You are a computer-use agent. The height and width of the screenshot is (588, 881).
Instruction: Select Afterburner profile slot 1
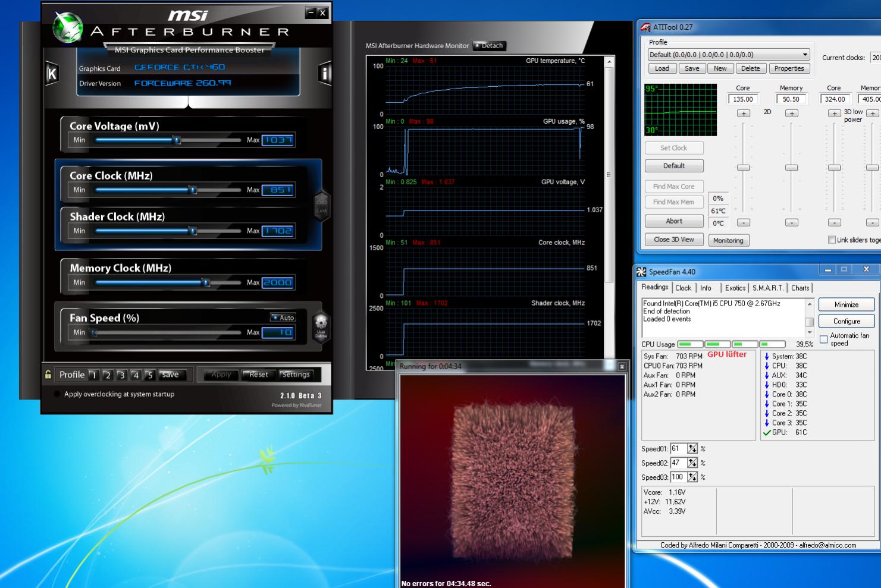point(93,375)
